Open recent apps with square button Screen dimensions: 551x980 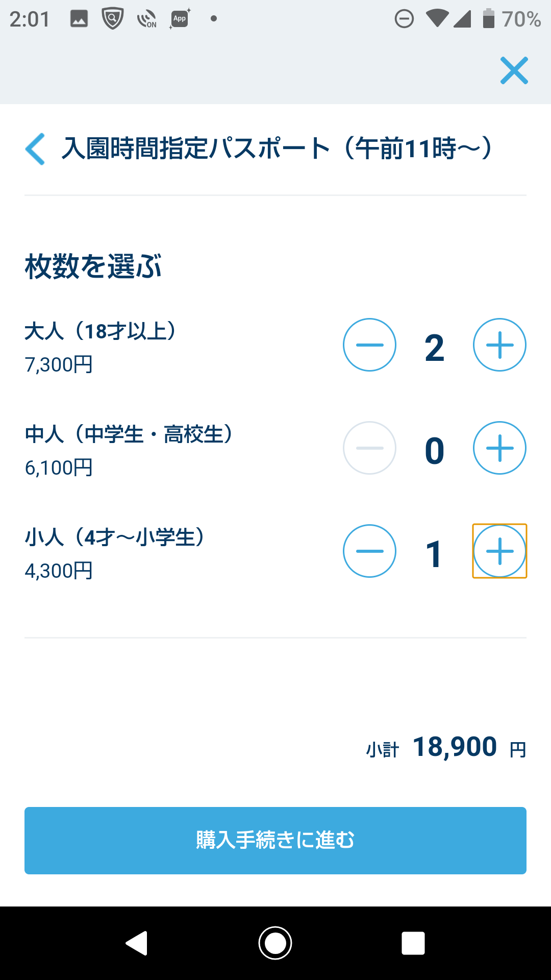[x=413, y=943]
